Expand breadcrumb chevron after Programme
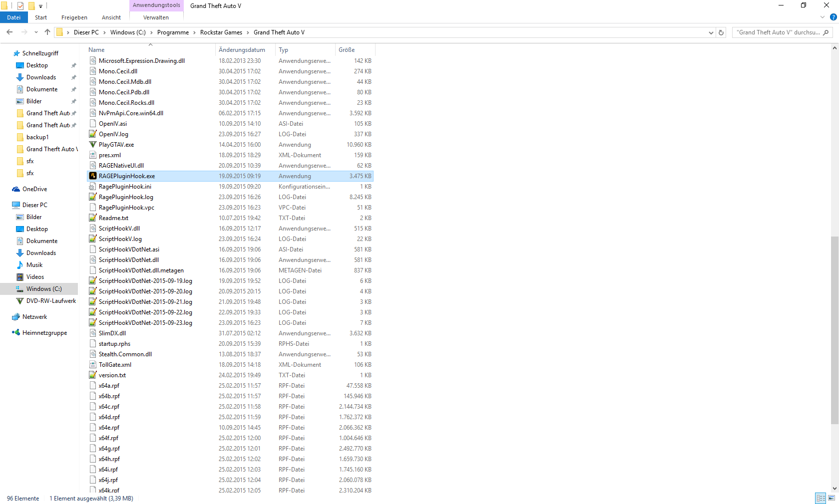 click(x=194, y=32)
